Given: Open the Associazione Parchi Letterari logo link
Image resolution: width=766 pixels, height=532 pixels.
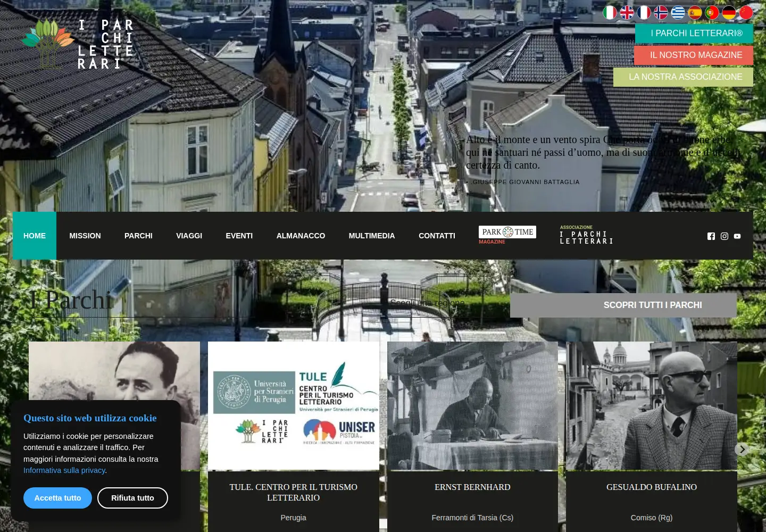Looking at the screenshot, I should pyautogui.click(x=586, y=235).
